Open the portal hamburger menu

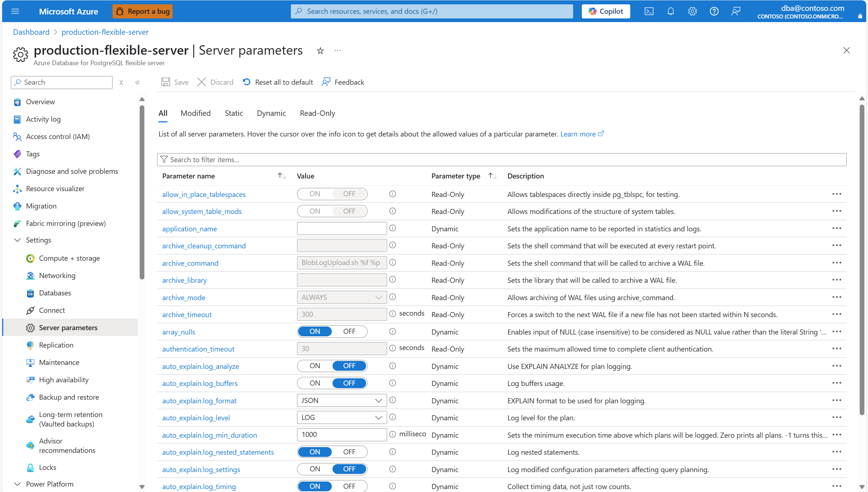tap(15, 11)
